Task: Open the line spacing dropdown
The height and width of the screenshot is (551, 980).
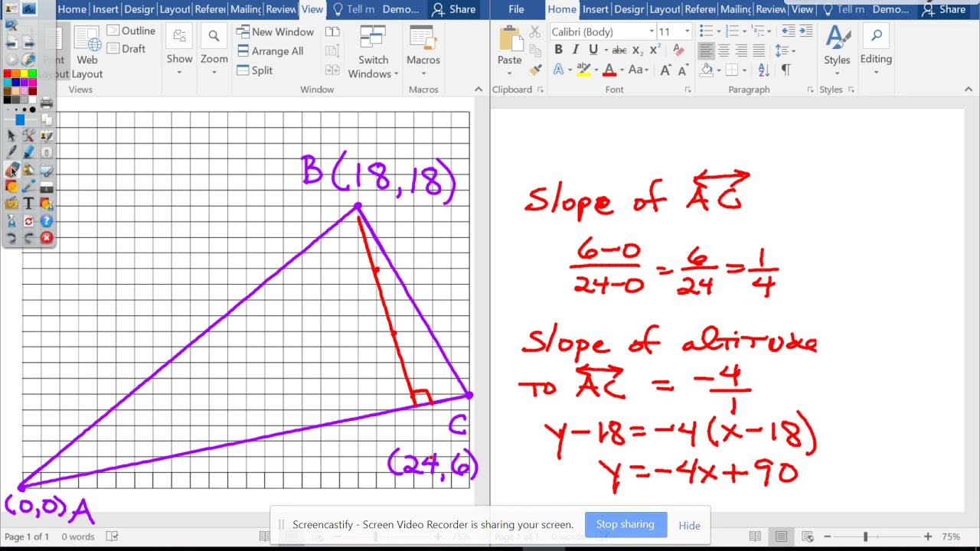Action: 785,51
